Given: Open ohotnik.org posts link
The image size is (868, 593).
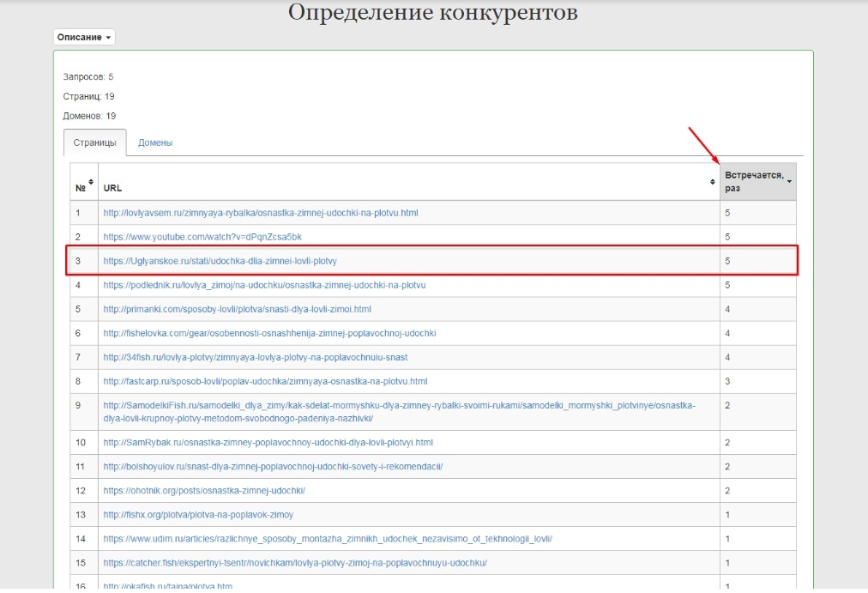Looking at the screenshot, I should tap(204, 491).
